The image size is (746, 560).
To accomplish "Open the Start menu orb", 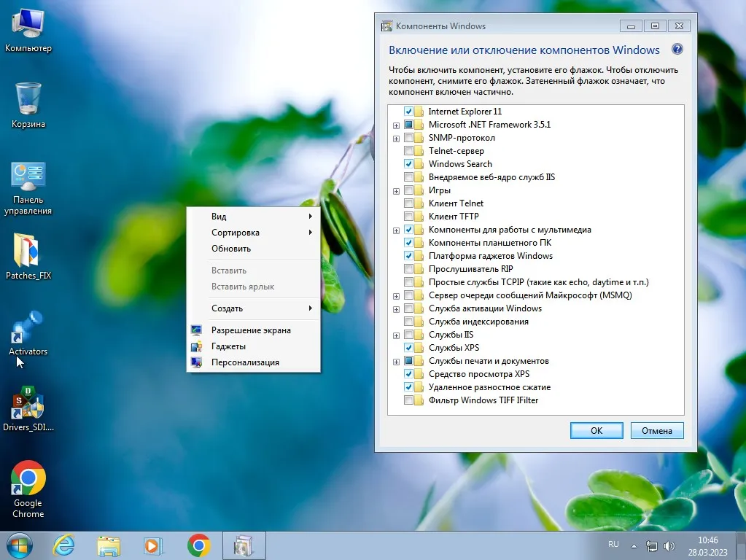I will coord(19,545).
